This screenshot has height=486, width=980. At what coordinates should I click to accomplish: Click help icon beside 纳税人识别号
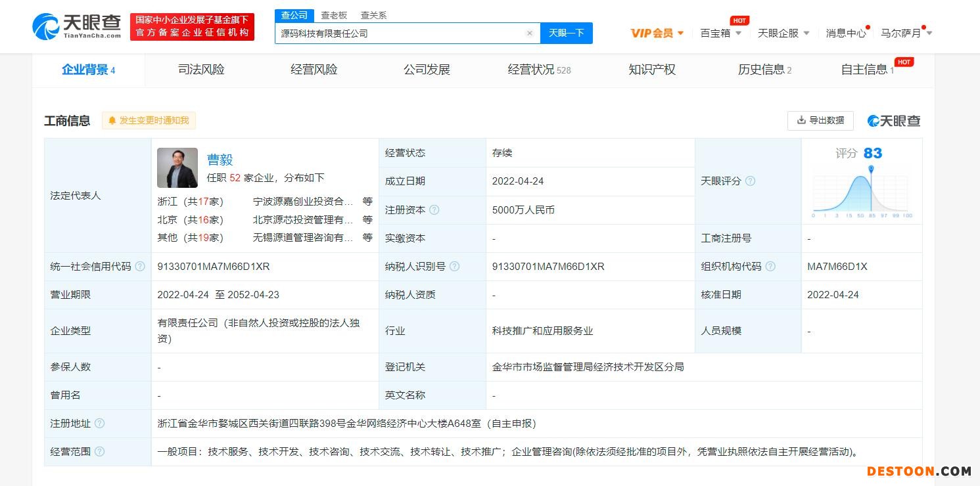(454, 267)
